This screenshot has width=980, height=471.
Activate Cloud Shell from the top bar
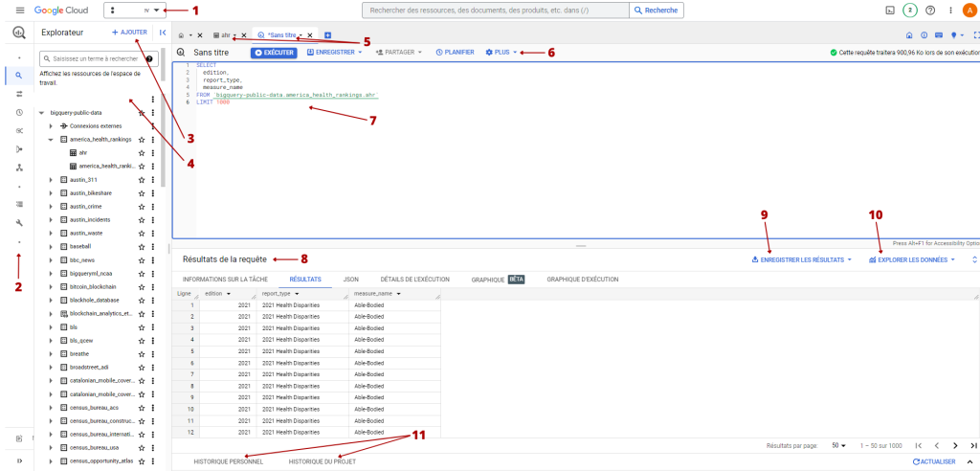point(889,10)
